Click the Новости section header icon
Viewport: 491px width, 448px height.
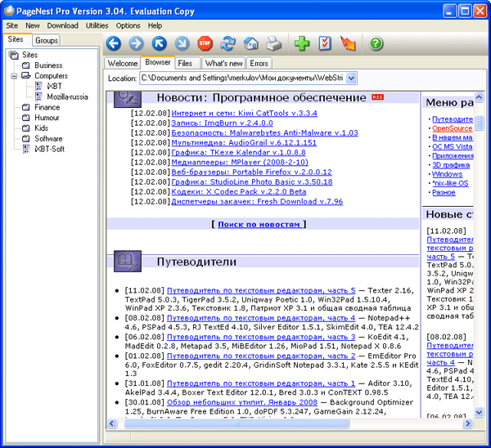[x=128, y=99]
